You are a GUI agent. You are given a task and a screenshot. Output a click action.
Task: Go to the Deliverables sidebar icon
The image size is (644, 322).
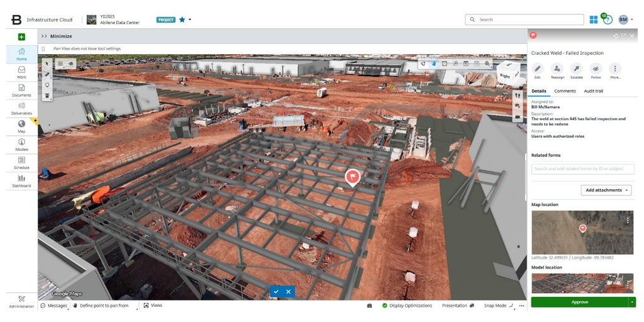tap(21, 108)
